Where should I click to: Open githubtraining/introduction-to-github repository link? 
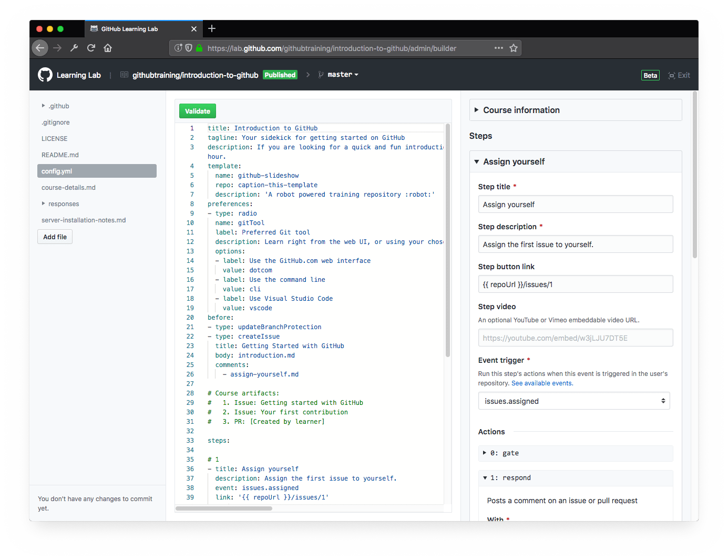coord(195,75)
